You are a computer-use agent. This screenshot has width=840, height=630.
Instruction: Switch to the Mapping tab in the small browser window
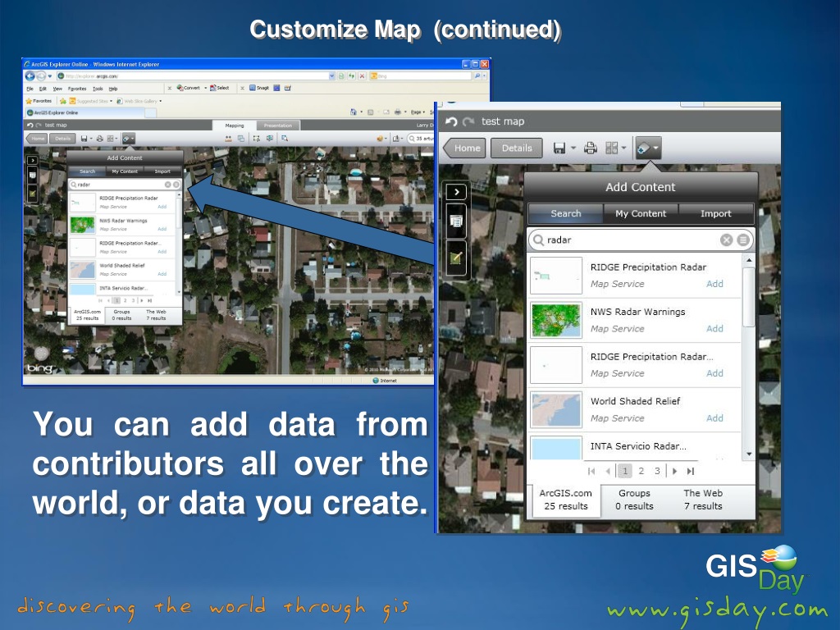point(234,126)
